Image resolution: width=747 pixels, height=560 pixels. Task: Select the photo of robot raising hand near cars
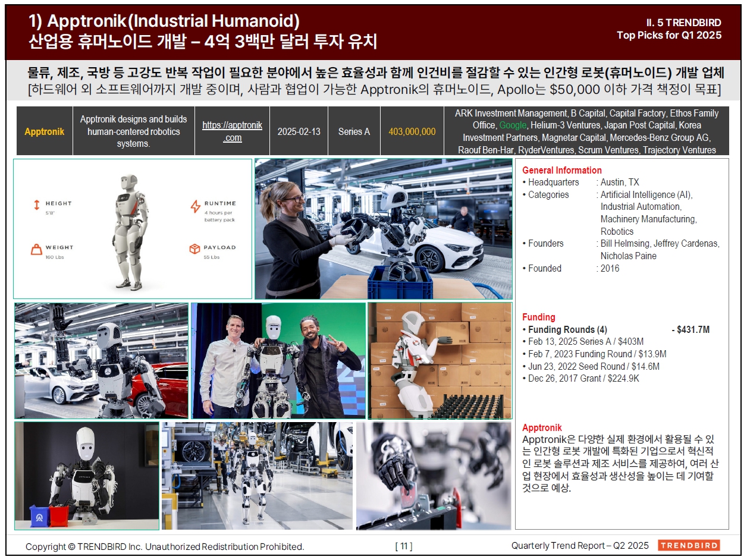[x=102, y=361]
